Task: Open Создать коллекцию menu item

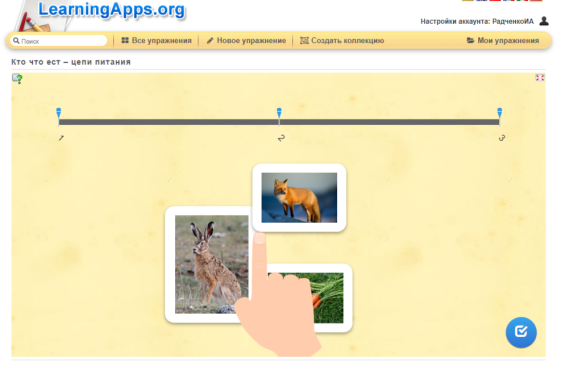Action: pos(342,40)
